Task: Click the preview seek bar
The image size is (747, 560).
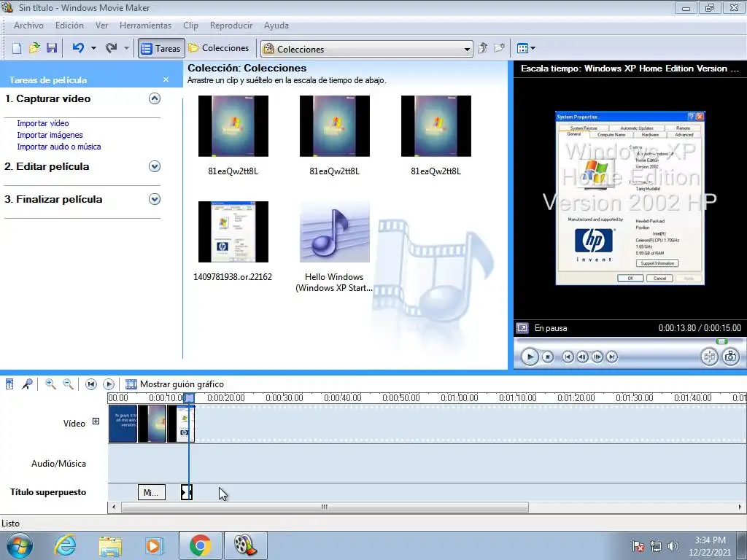Action: [x=629, y=341]
